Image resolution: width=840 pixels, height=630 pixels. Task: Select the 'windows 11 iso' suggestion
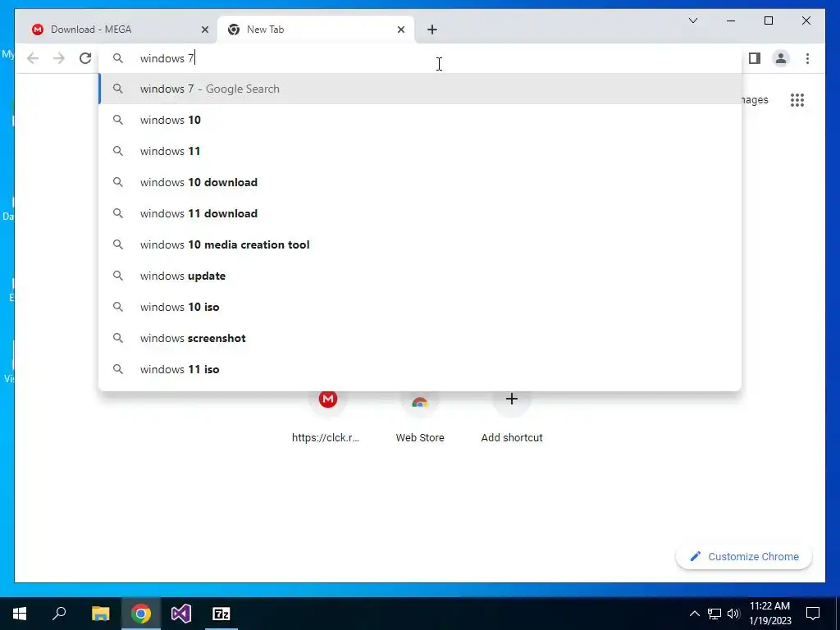(x=420, y=369)
